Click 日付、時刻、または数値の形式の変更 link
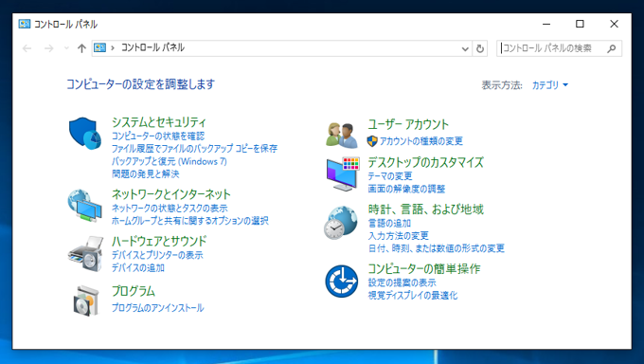Image resolution: width=644 pixels, height=364 pixels. pos(437,248)
